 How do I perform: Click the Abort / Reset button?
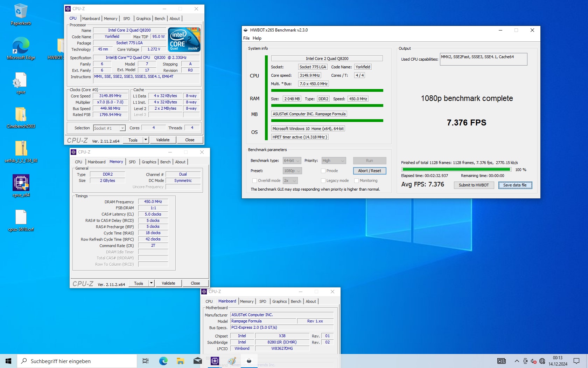click(370, 171)
